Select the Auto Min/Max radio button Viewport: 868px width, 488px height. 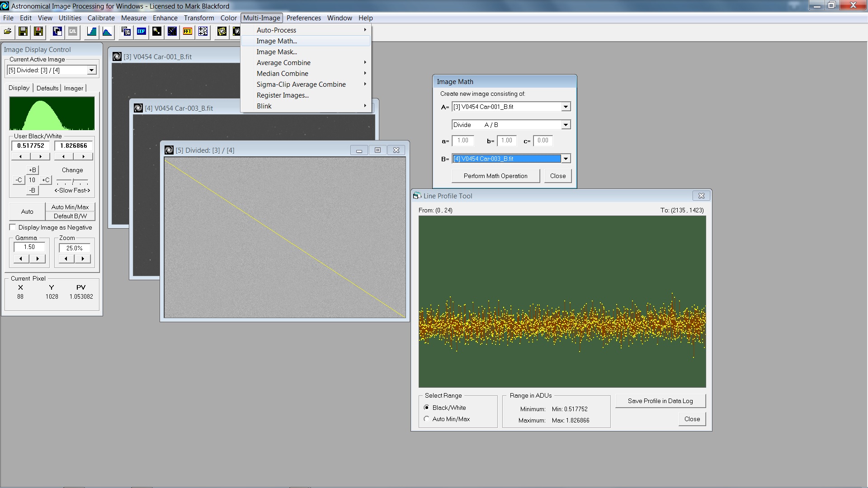coord(426,419)
